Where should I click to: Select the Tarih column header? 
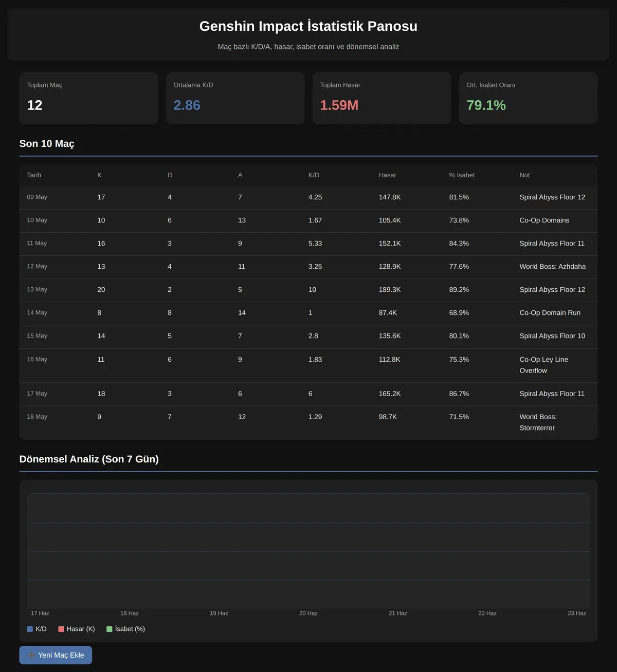pos(34,175)
